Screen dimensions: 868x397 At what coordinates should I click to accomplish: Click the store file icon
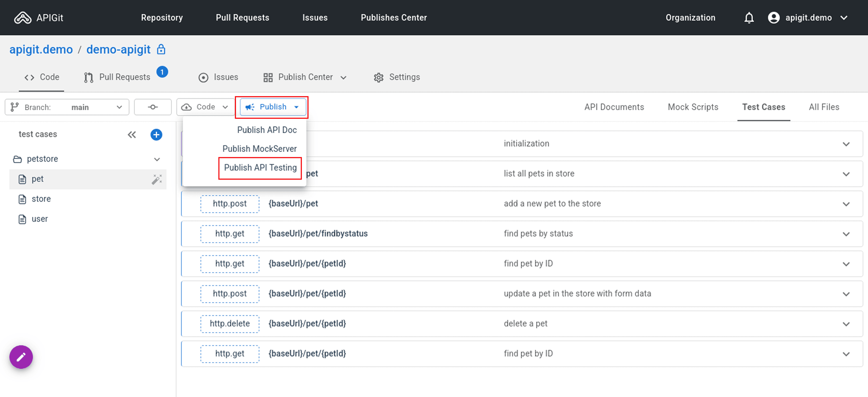(x=22, y=199)
